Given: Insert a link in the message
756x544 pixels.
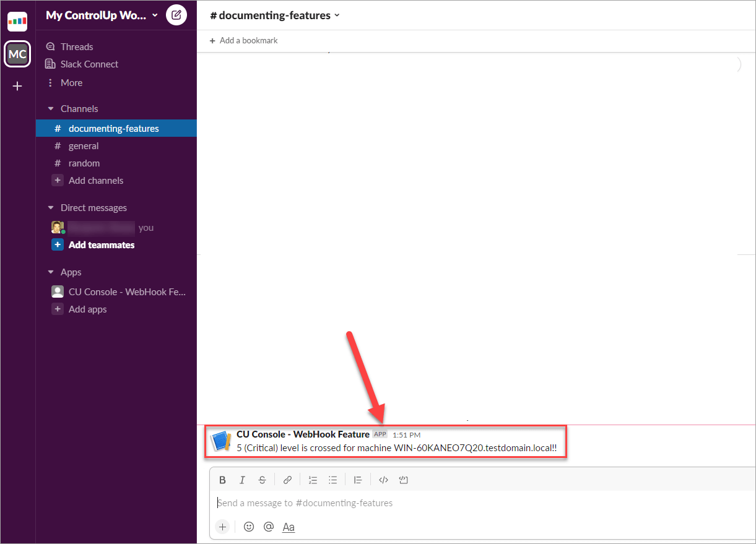Looking at the screenshot, I should 287,480.
